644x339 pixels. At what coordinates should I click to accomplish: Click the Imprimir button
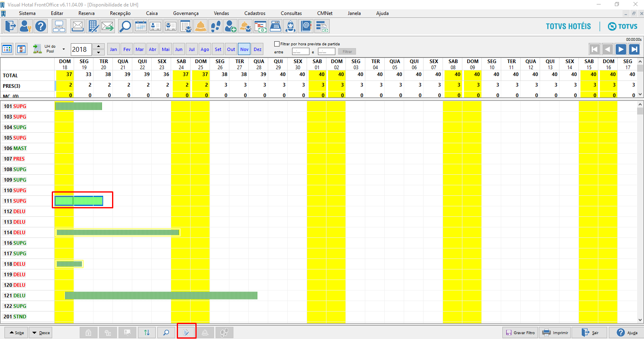pos(555,333)
